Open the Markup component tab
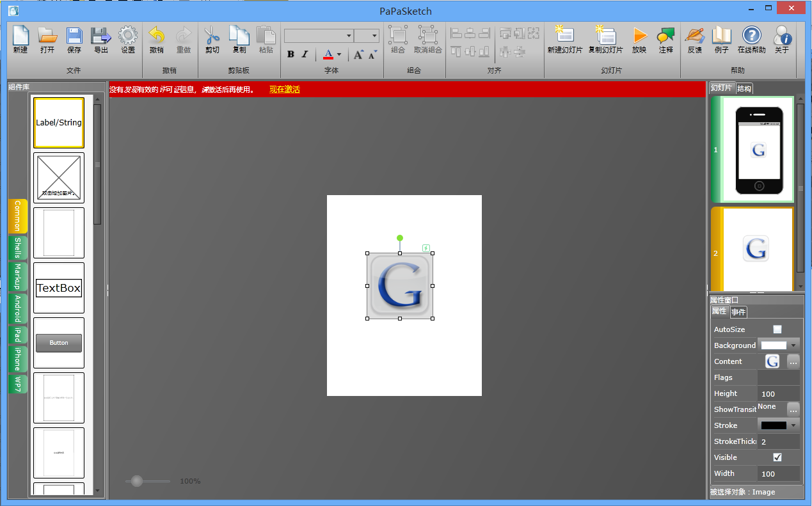Viewport: 812px width, 506px height. [18, 277]
